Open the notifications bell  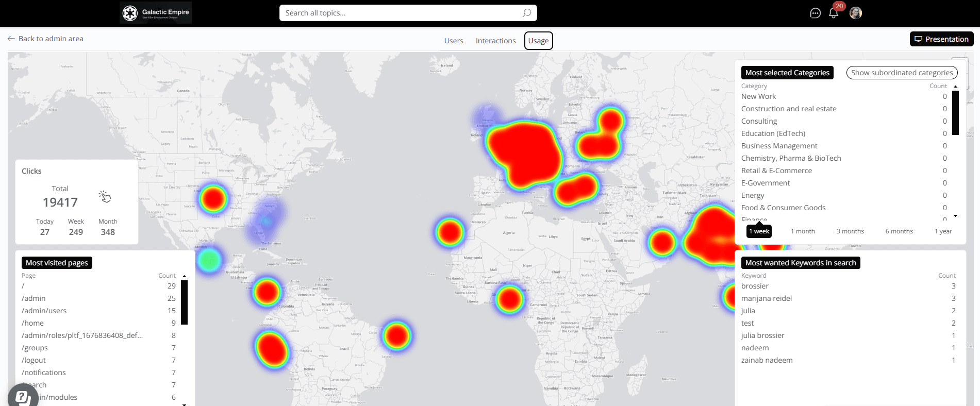pyautogui.click(x=833, y=13)
